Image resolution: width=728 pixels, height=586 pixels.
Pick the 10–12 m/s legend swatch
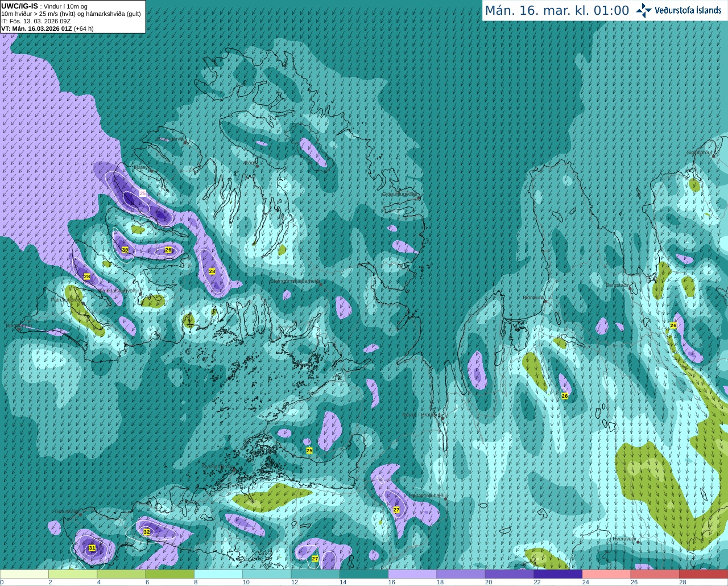pos(267,574)
